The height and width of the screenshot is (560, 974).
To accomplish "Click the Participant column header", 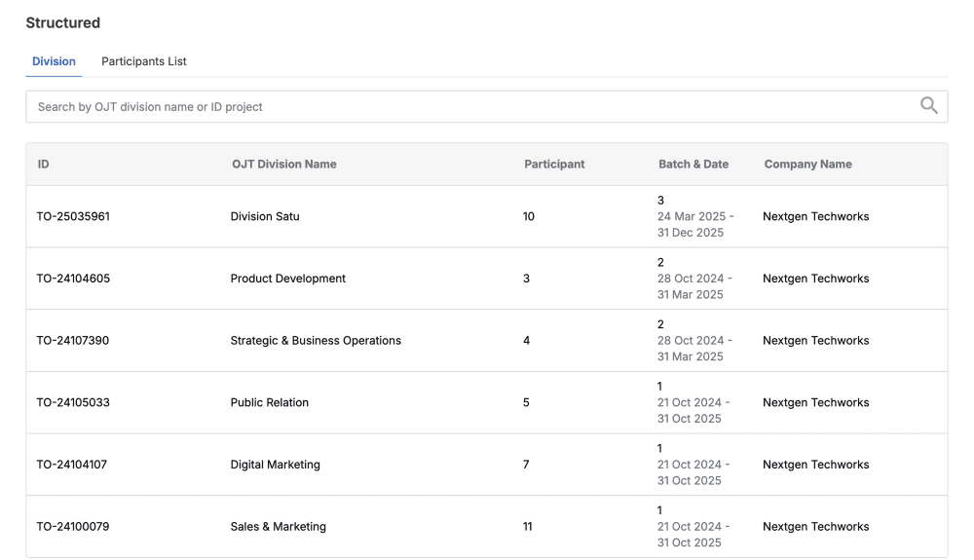I will tap(554, 165).
